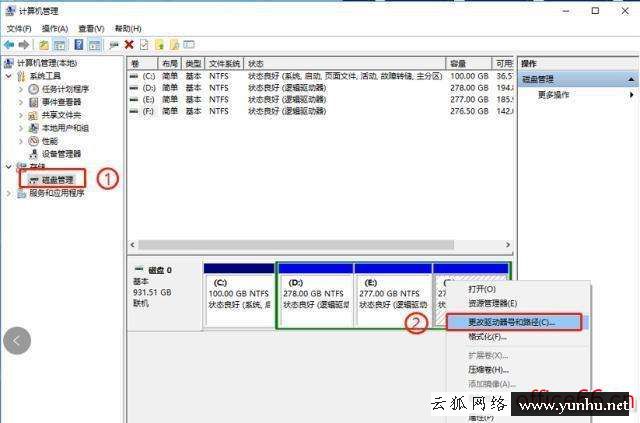Click the list view icon at toolbar end

point(189,44)
